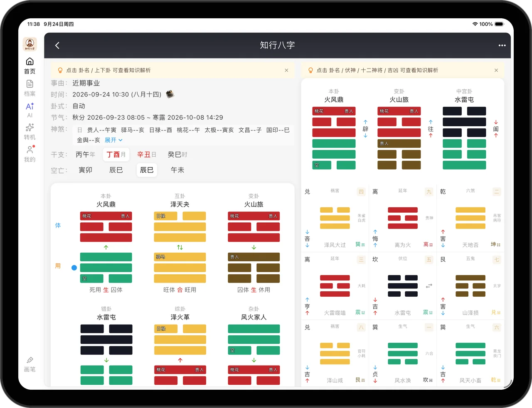The height and width of the screenshot is (408, 532).
Task: Close the right 伏神 tip banner
Action: [496, 70]
